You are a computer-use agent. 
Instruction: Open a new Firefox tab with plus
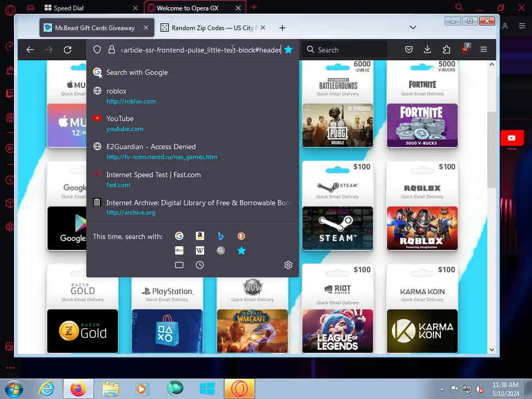point(282,28)
